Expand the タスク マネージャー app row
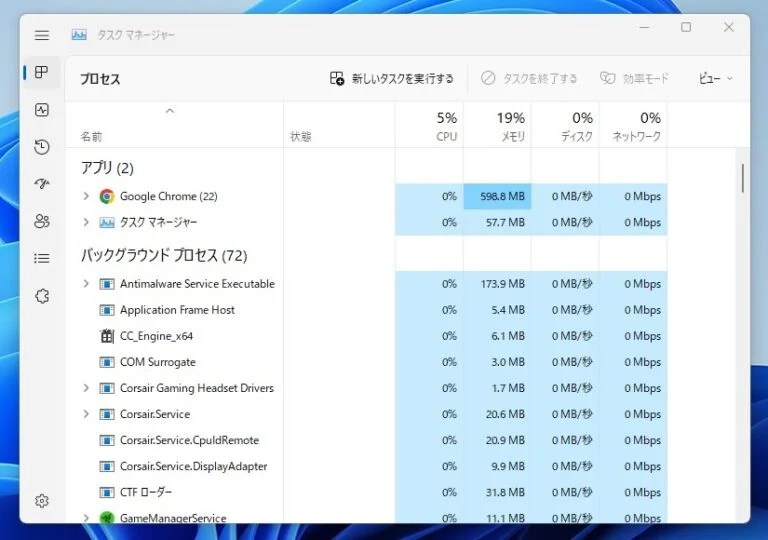Screen dimensions: 768x540 [x=86, y=222]
